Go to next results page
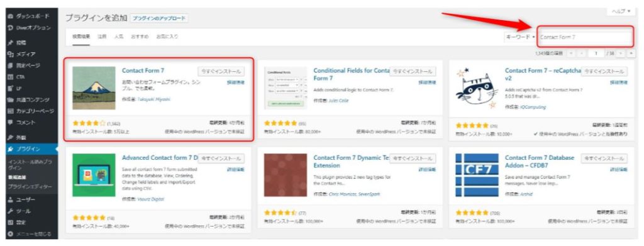The height and width of the screenshot is (246, 644). pos(621,54)
